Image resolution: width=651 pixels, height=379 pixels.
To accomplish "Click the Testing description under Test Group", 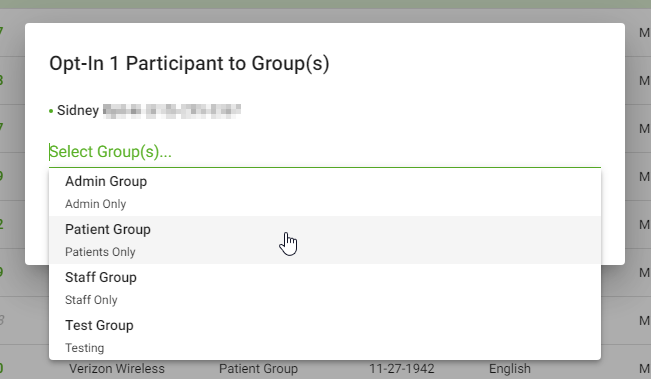I will pyautogui.click(x=84, y=348).
